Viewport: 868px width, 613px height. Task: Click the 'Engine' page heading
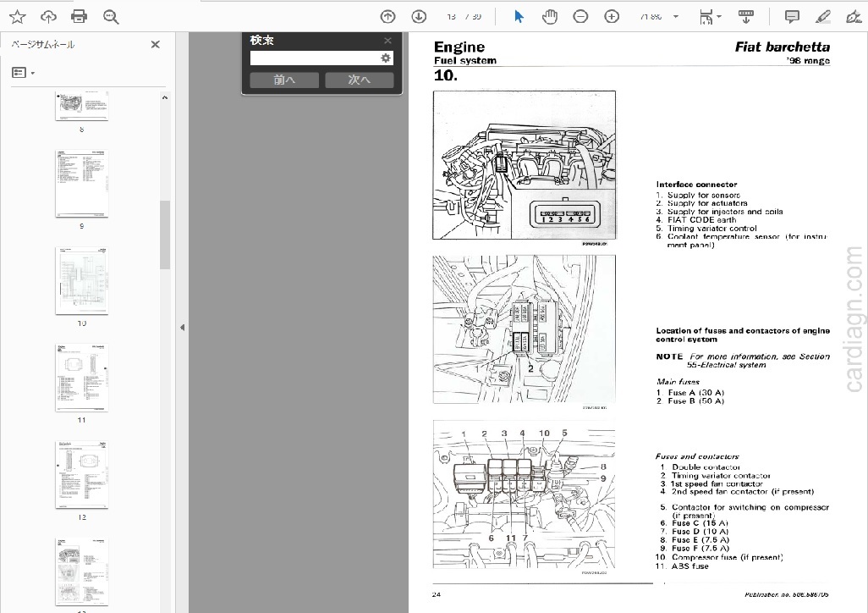pyautogui.click(x=459, y=47)
